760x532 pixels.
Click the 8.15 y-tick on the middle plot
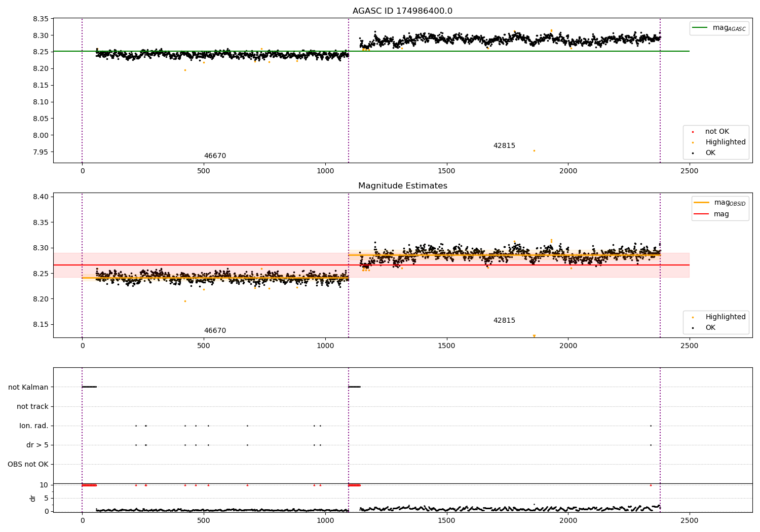41,325
